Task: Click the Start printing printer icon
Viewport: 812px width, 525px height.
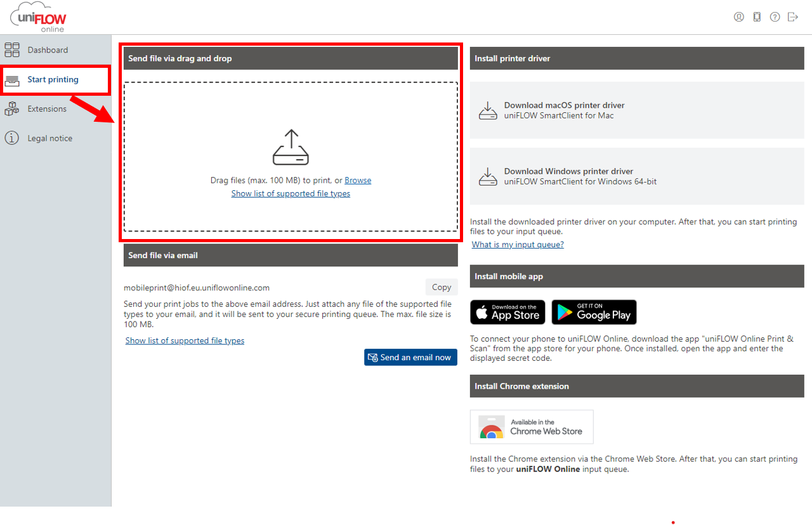Action: coord(12,80)
